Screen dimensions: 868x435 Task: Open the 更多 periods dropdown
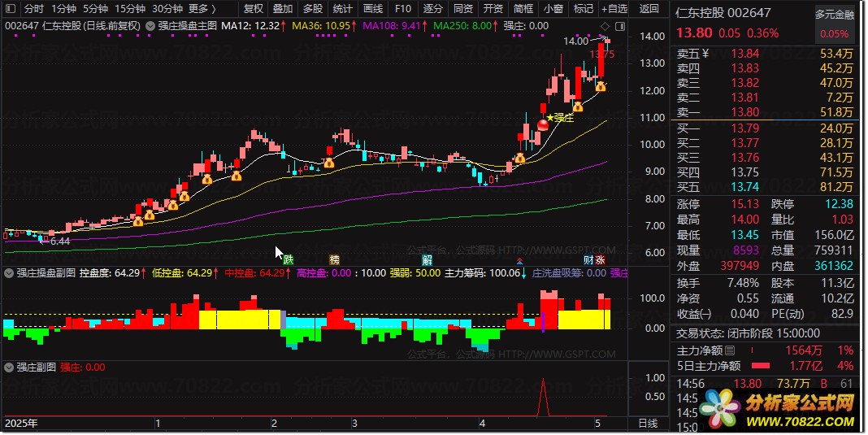[202, 9]
